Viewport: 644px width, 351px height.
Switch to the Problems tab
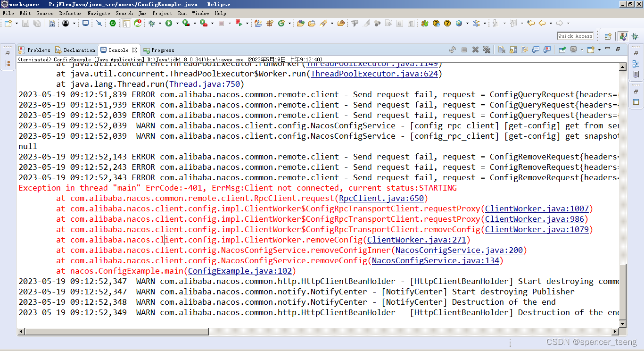tap(35, 50)
